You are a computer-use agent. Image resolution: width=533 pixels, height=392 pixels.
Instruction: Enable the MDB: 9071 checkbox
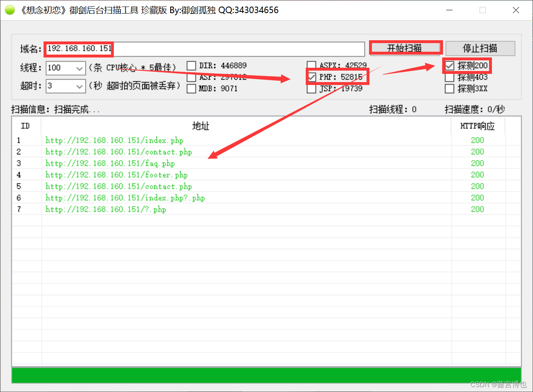pos(192,89)
